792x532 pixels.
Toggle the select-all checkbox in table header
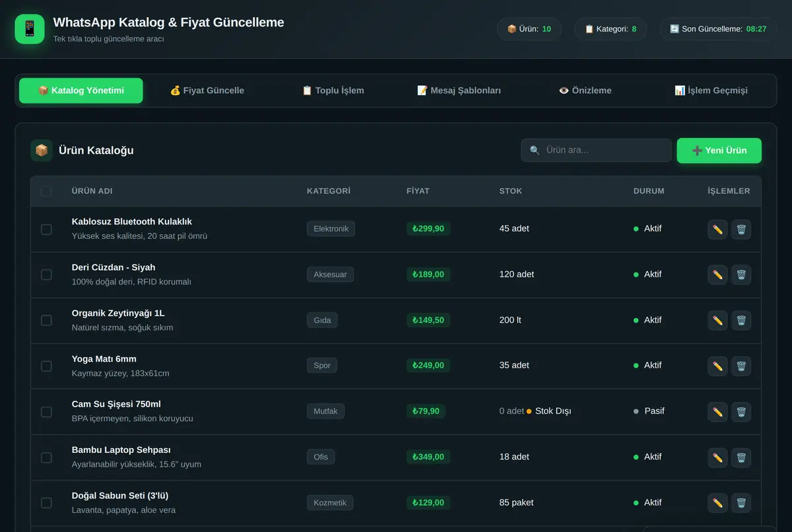point(46,191)
